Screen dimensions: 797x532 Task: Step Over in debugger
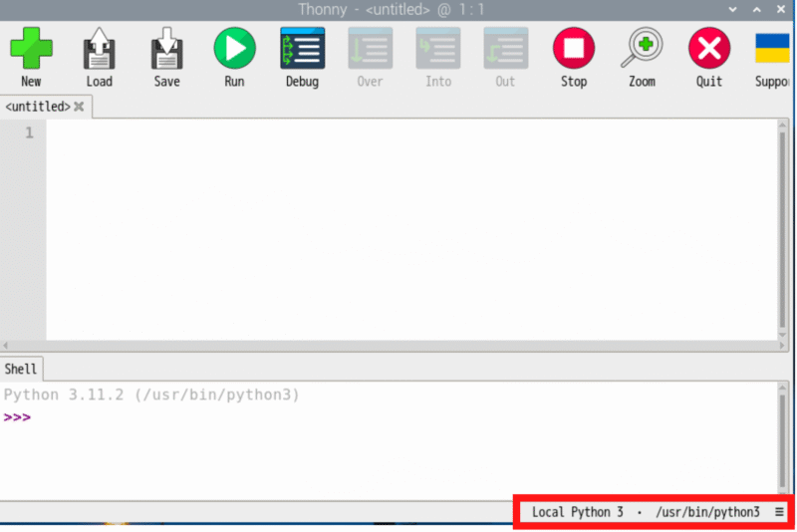(x=370, y=57)
